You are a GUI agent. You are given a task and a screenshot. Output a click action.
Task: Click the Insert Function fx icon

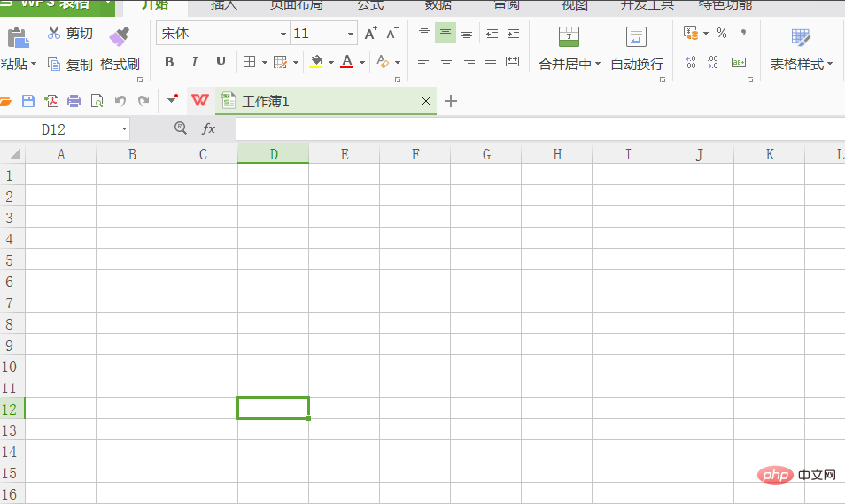[208, 129]
